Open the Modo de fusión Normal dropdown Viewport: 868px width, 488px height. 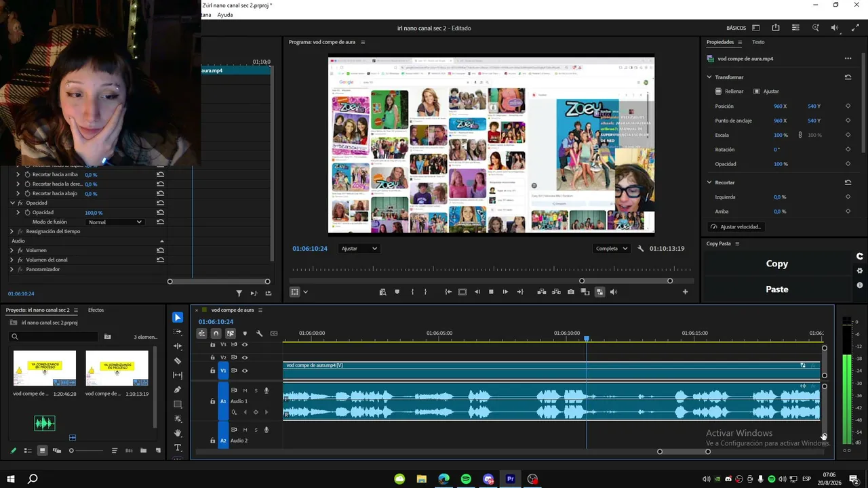coord(115,222)
